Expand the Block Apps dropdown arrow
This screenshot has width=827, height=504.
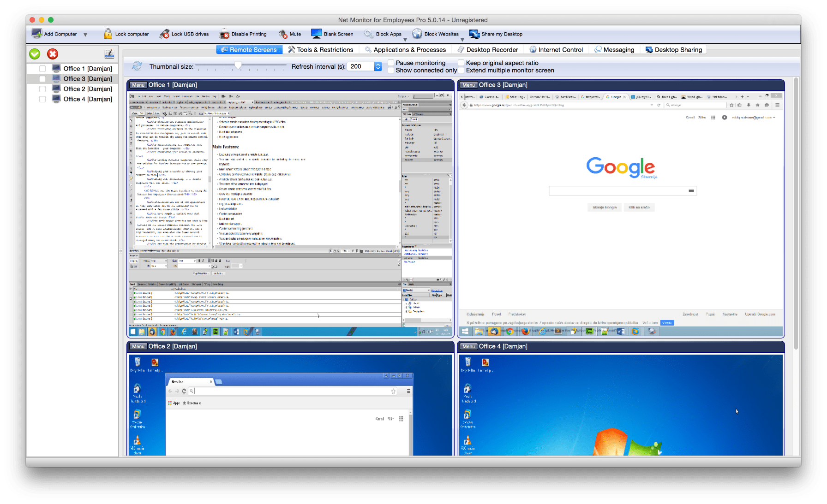click(x=405, y=40)
